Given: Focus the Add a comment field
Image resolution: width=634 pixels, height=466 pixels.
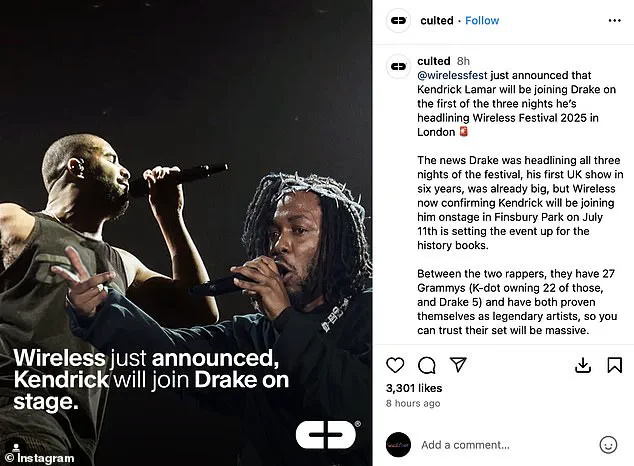Looking at the screenshot, I should click(x=505, y=445).
